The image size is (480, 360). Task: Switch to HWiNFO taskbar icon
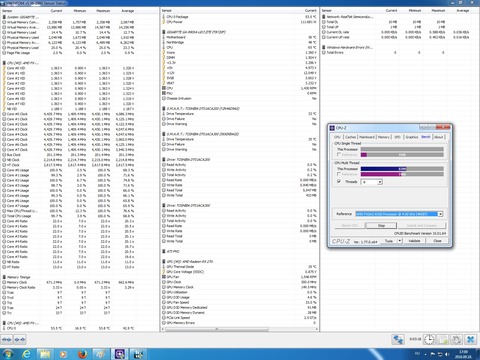138,354
